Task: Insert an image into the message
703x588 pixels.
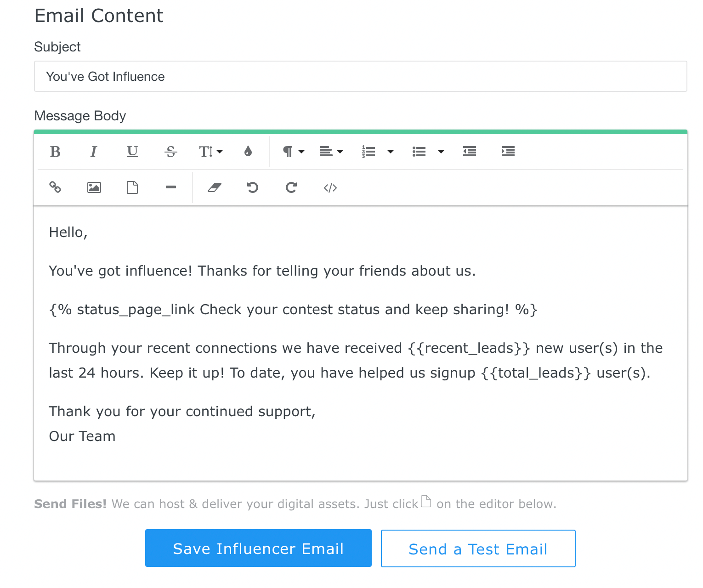Action: click(94, 187)
